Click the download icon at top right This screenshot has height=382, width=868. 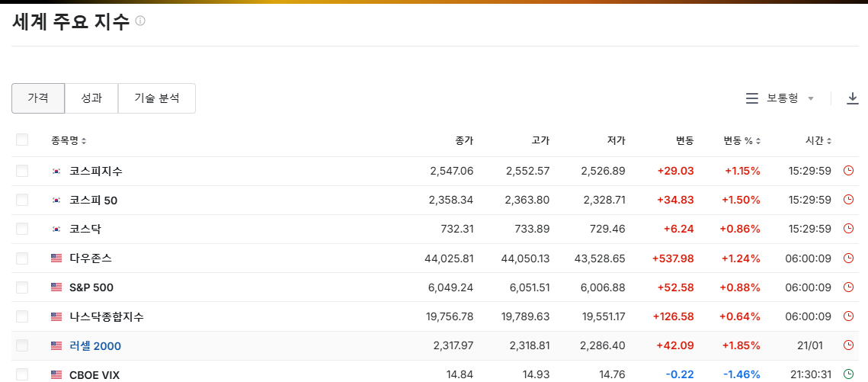pos(853,98)
